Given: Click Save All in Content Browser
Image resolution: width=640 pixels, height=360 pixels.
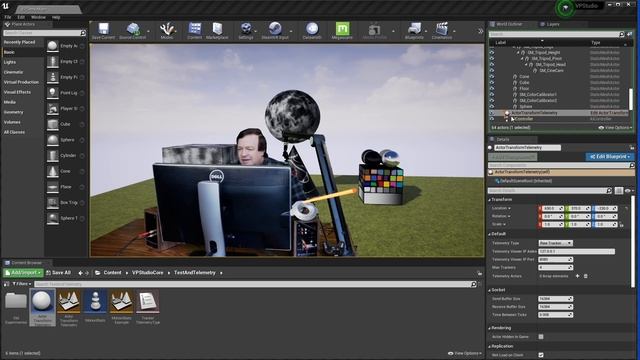Looking at the screenshot, I should (58, 273).
